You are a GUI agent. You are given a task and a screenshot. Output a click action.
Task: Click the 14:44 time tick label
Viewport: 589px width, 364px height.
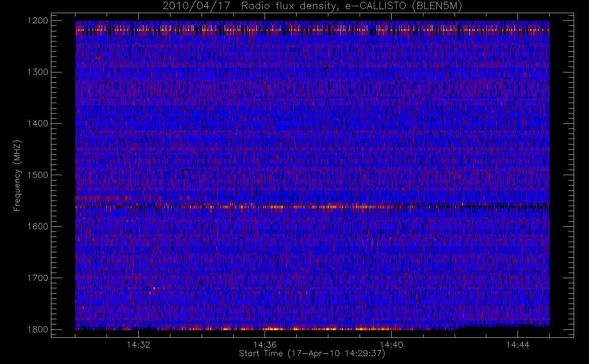(x=518, y=344)
